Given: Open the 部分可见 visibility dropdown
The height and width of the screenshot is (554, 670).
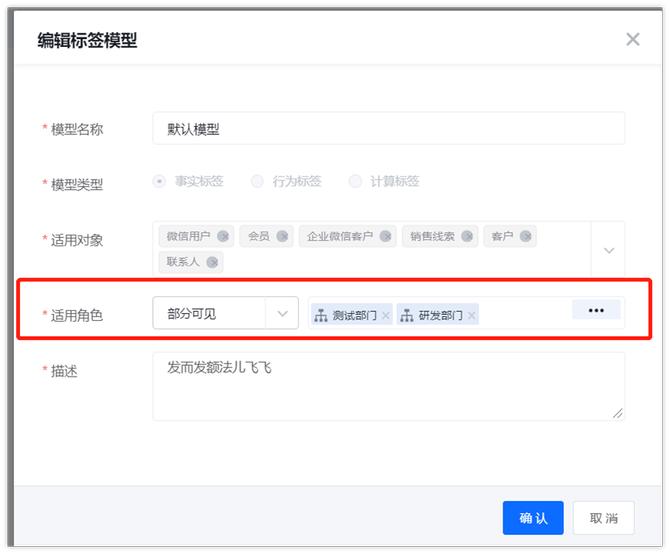Looking at the screenshot, I should coord(225,313).
